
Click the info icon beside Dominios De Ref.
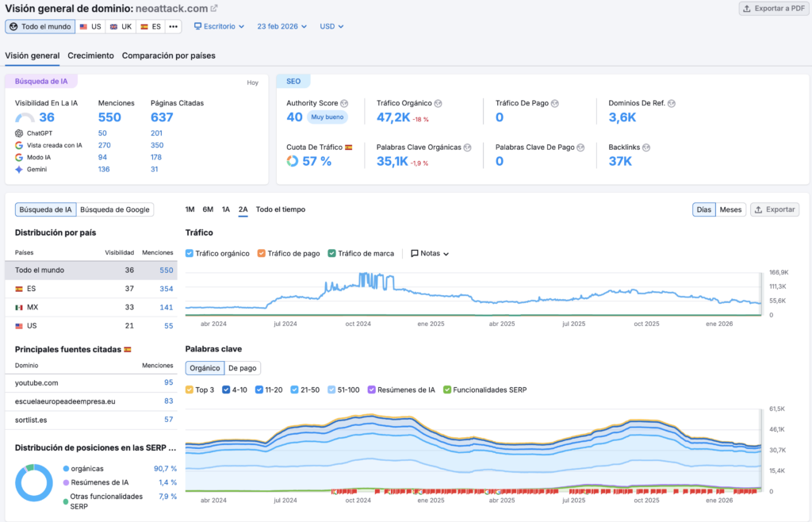tap(671, 103)
